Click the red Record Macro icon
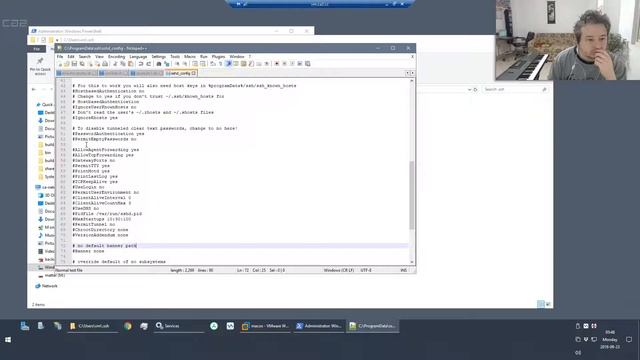The width and height of the screenshot is (640, 360). click(x=277, y=64)
